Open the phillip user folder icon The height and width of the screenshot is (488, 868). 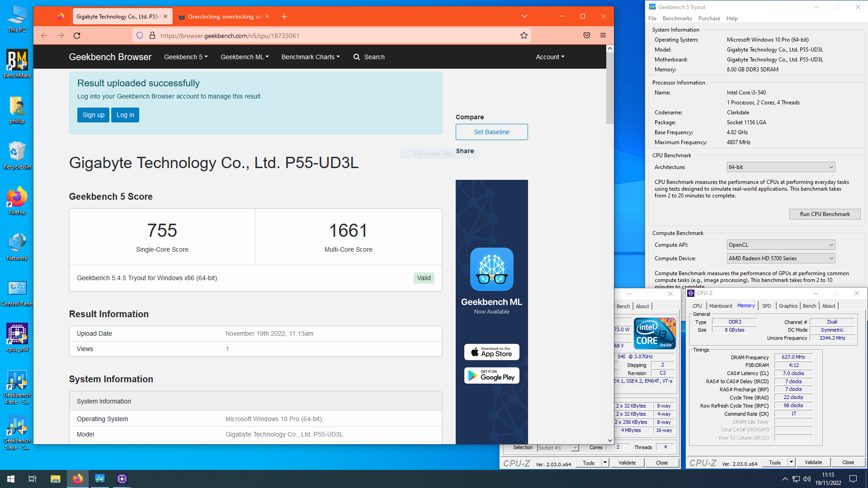pos(17,110)
